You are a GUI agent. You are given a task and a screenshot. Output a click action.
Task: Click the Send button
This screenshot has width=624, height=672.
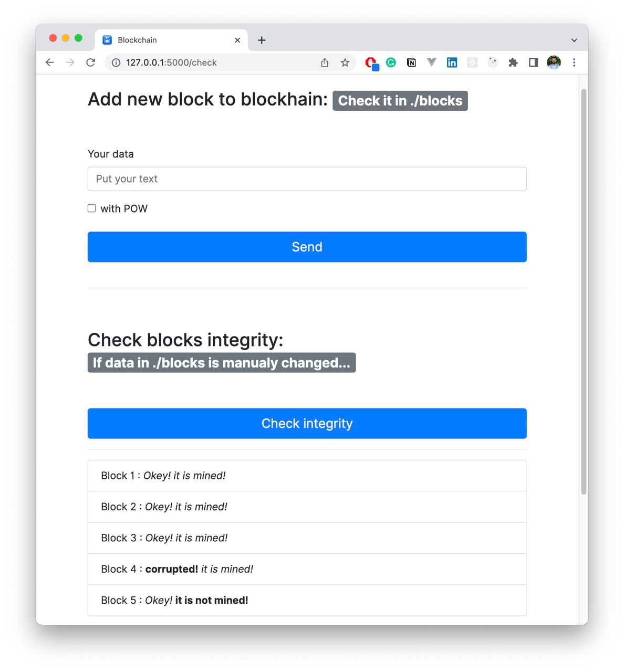tap(307, 247)
